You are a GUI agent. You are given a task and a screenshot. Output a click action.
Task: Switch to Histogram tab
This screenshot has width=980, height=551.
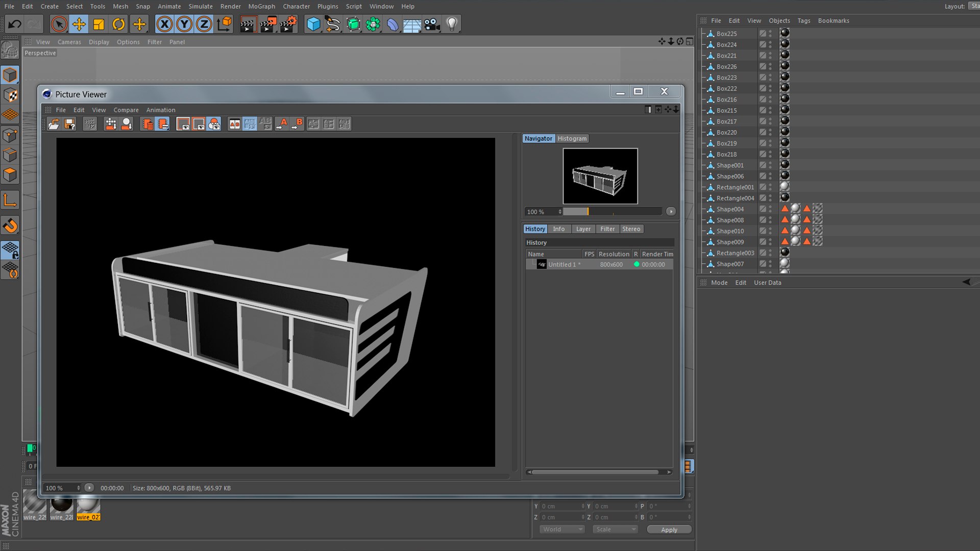click(x=572, y=139)
